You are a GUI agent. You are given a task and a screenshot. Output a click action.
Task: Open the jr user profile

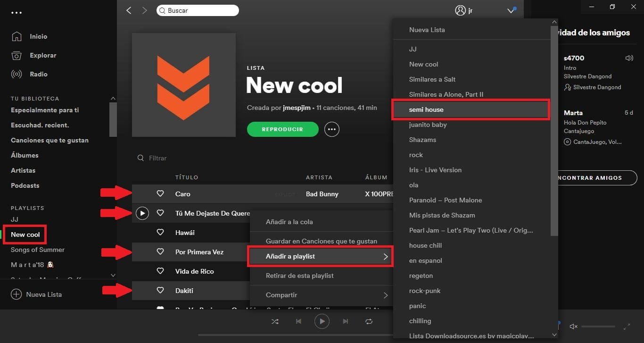[464, 10]
